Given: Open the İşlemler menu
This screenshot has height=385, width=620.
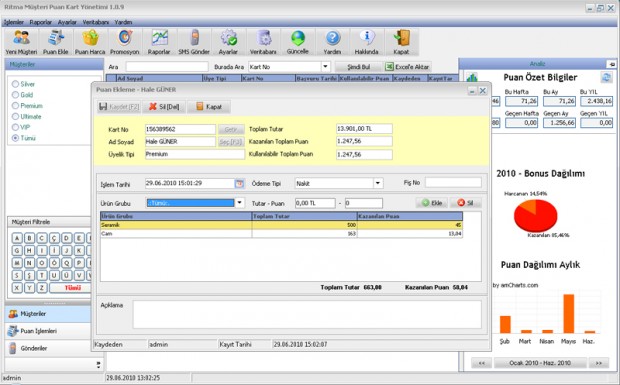Looking at the screenshot, I should tap(14, 22).
